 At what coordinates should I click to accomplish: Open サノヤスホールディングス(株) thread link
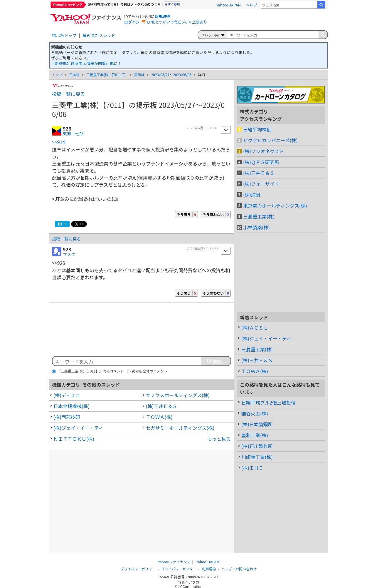(x=178, y=395)
